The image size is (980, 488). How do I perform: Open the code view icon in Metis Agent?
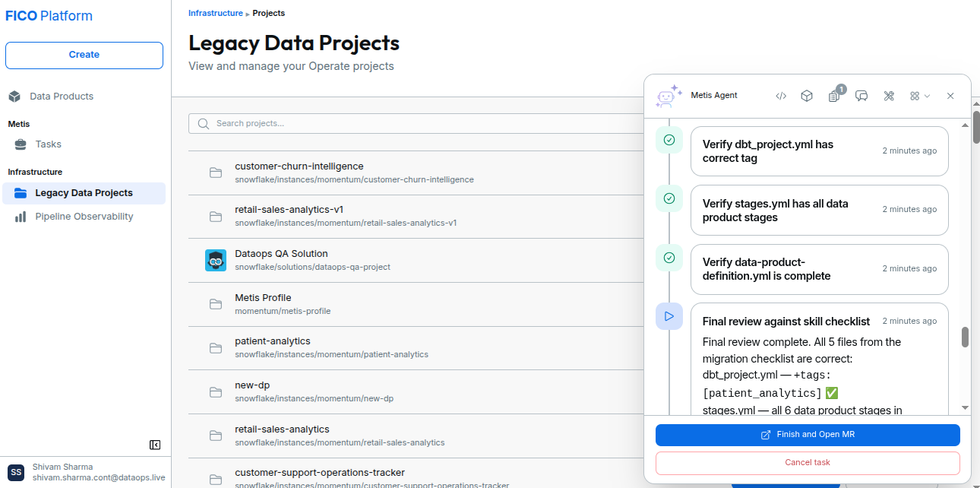tap(781, 96)
